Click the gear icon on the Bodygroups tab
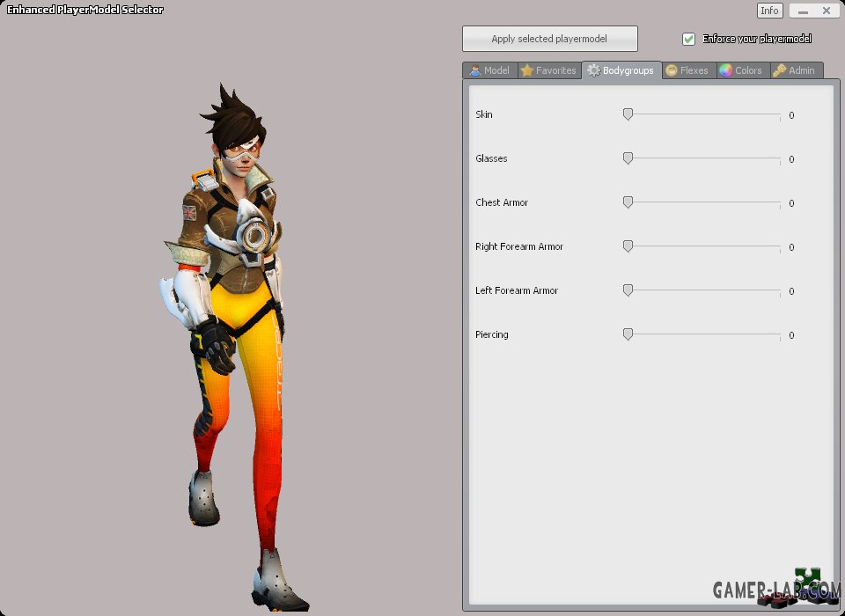 coord(593,70)
